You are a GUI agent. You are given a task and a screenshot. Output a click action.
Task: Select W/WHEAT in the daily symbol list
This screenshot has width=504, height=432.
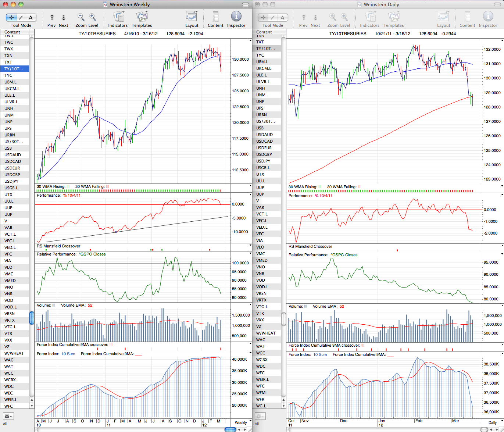[x=267, y=333]
